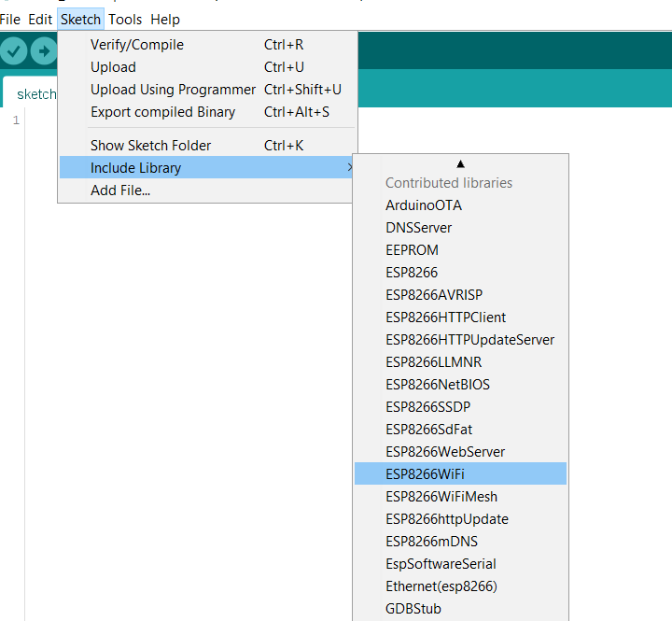672x621 pixels.
Task: Include the ESP8266HTTPClient library
Action: 461,317
